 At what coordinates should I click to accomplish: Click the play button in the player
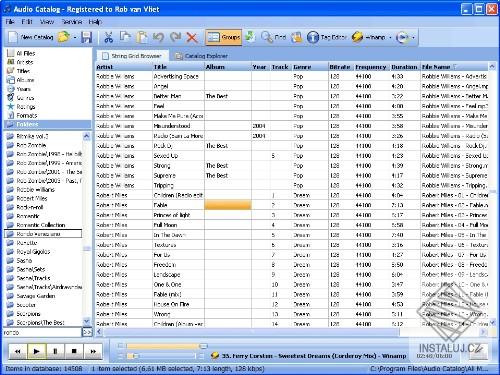tap(37, 351)
